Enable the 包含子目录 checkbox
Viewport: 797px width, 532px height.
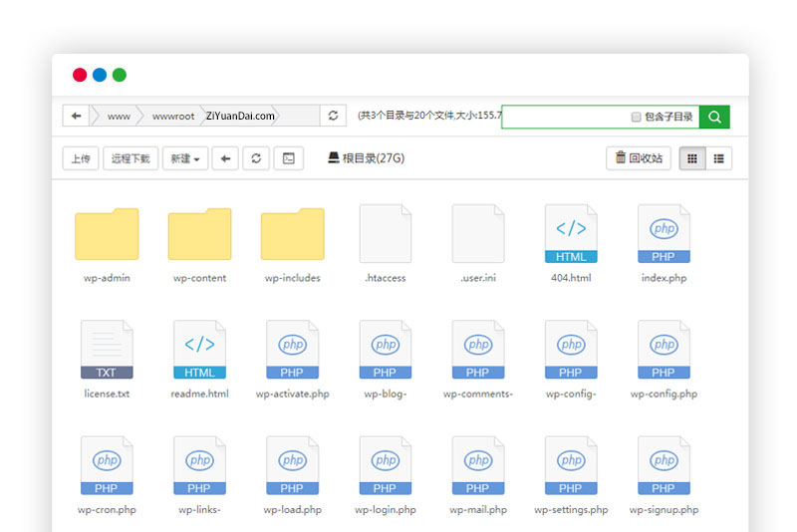coord(636,118)
